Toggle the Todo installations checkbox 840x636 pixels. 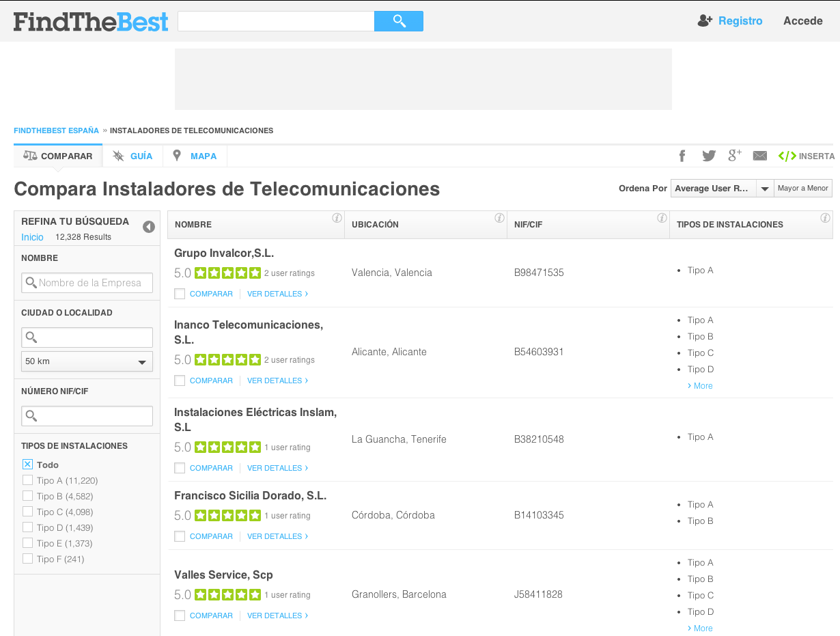point(27,465)
